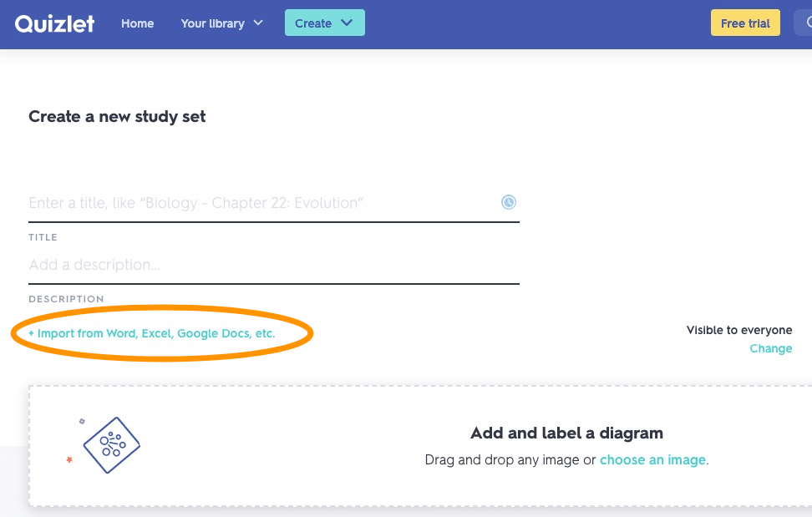Choose an image for the diagram
The width and height of the screenshot is (812, 517).
pos(652,460)
